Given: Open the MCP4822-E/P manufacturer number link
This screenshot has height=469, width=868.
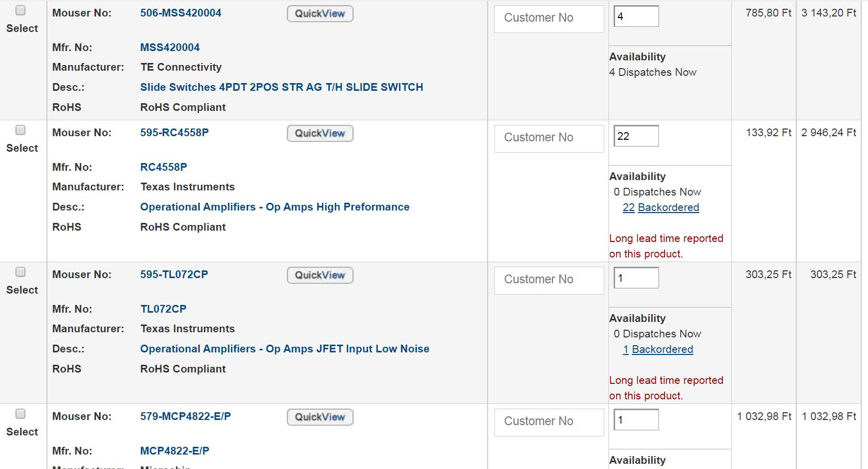Looking at the screenshot, I should tap(174, 451).
